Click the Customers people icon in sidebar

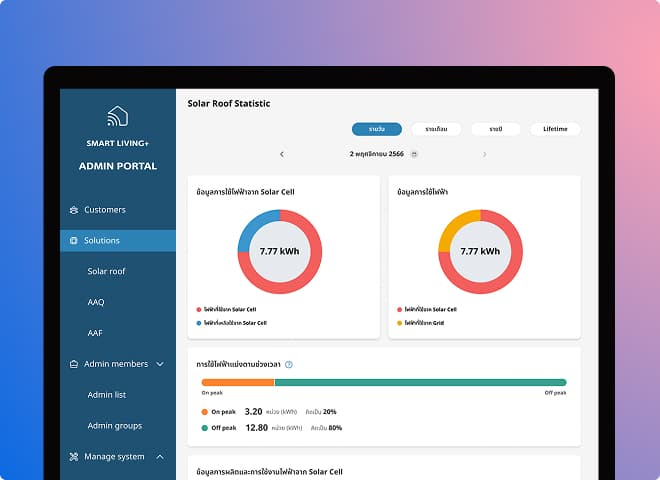pos(74,210)
